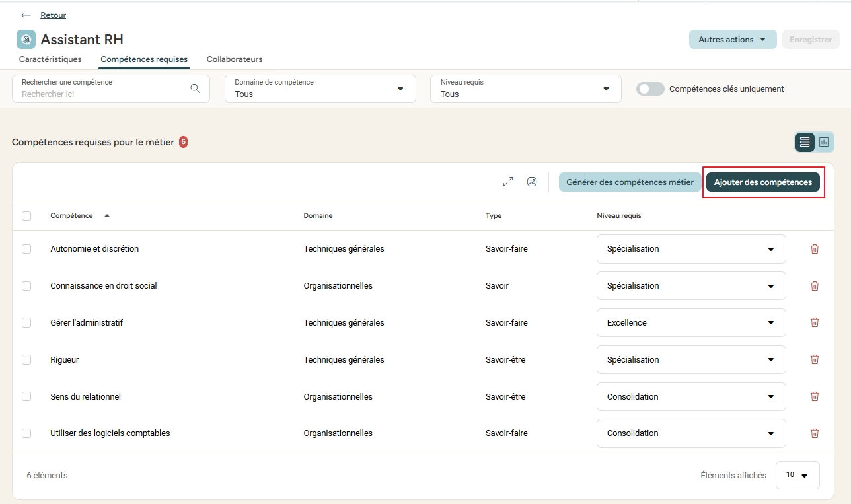Open the Caractéristiques tab

(x=50, y=59)
